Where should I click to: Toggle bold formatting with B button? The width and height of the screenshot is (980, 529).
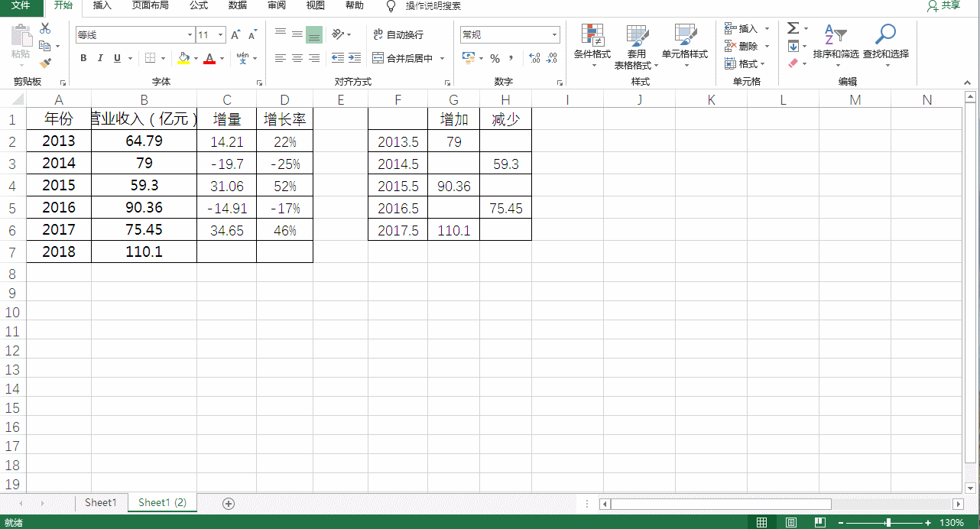pyautogui.click(x=83, y=58)
